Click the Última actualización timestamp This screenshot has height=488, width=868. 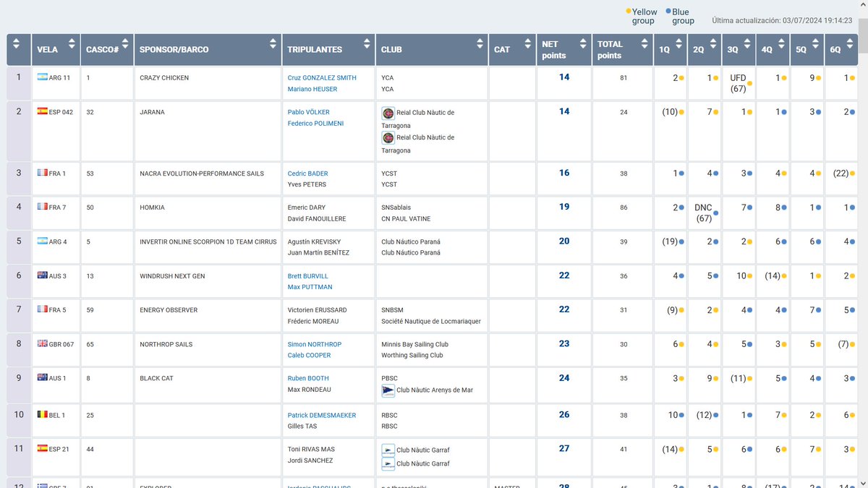[783, 21]
